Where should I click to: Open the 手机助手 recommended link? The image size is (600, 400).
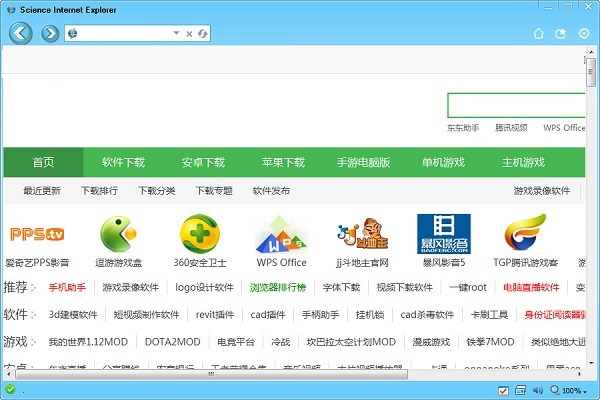67,287
